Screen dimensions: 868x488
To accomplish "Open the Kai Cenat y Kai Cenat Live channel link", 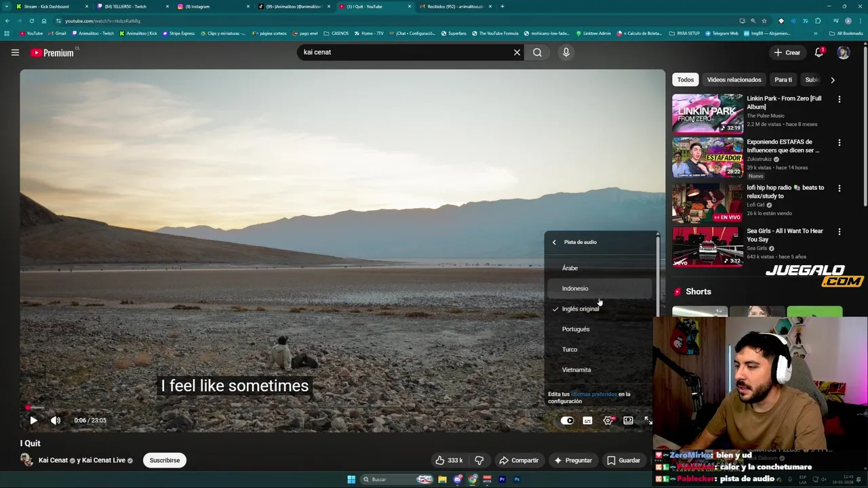I will click(82, 460).
